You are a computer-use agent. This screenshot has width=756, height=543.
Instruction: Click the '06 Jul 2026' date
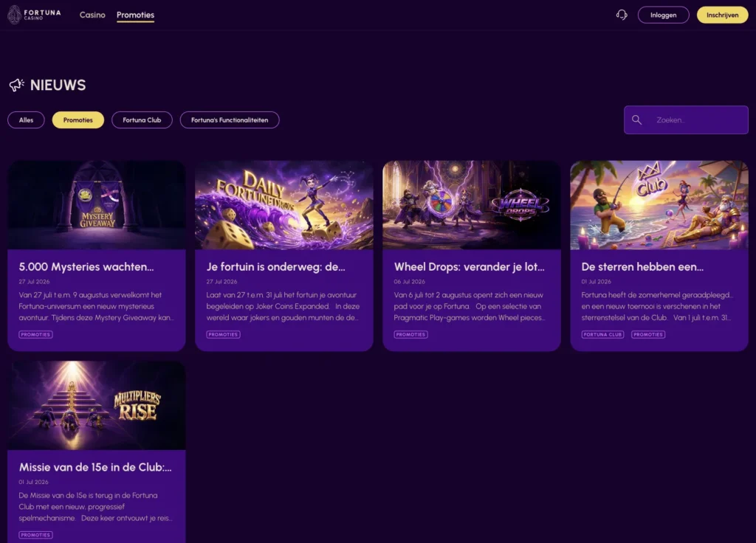click(409, 281)
